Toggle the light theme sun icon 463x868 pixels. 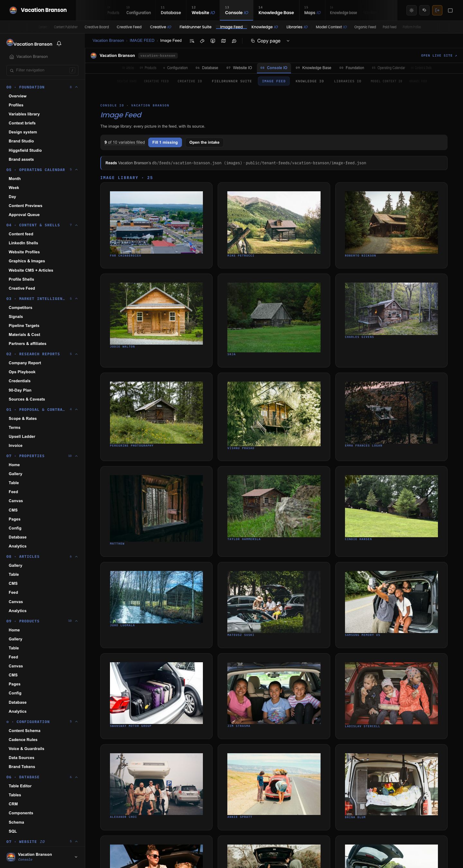tap(412, 10)
